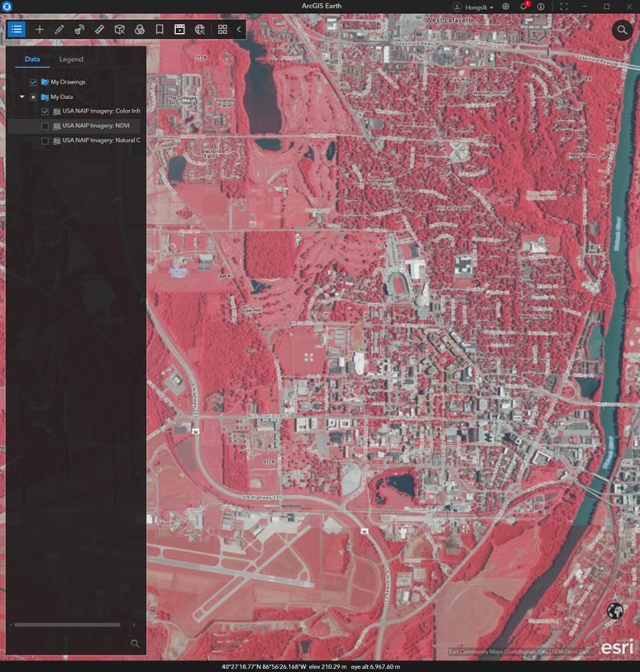Click the user profile avatar icon

[x=457, y=7]
